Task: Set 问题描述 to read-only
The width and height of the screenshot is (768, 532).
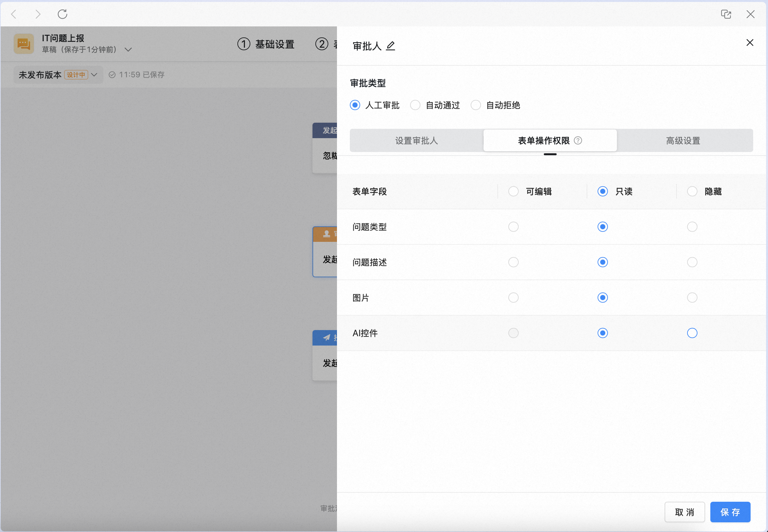Action: tap(603, 262)
